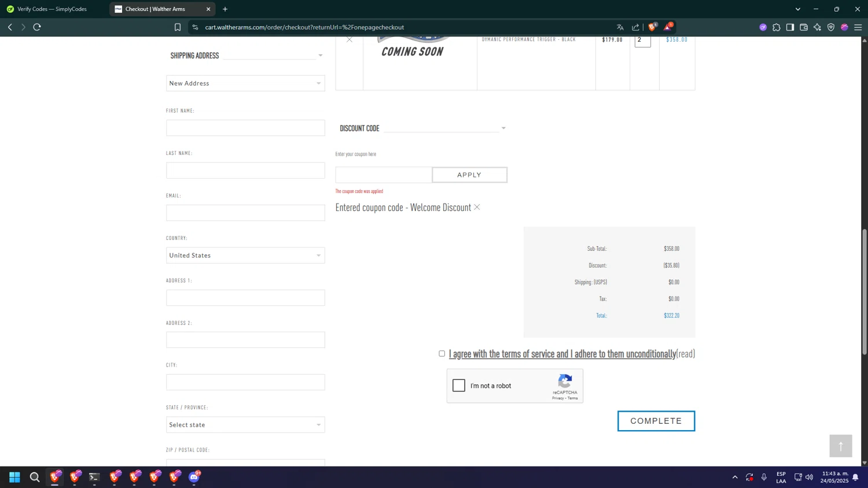
Task: Open volume control in tray
Action: pyautogui.click(x=809, y=477)
